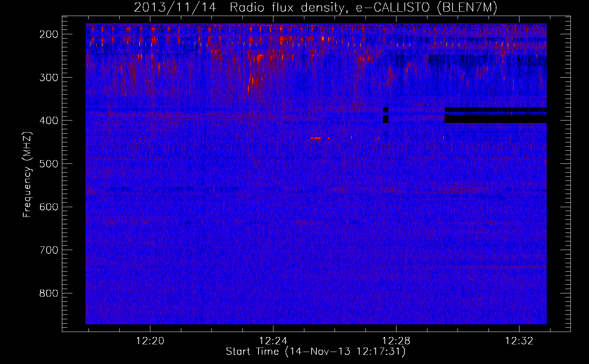Click the 800 frequency tick label

[x=49, y=293]
